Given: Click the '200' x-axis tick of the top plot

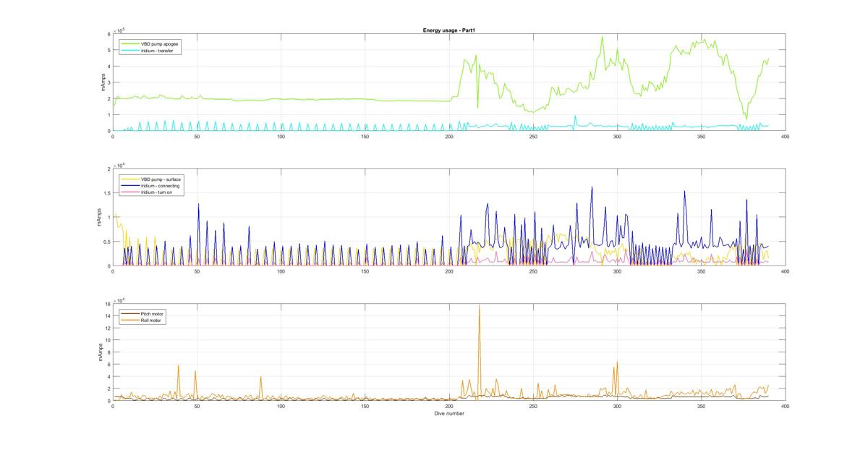Looking at the screenshot, I should click(x=449, y=136).
